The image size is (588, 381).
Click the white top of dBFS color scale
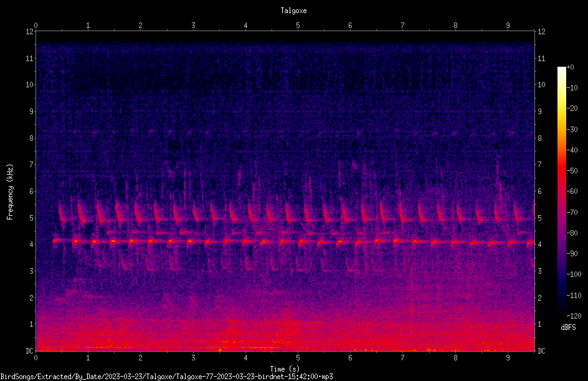tap(561, 69)
